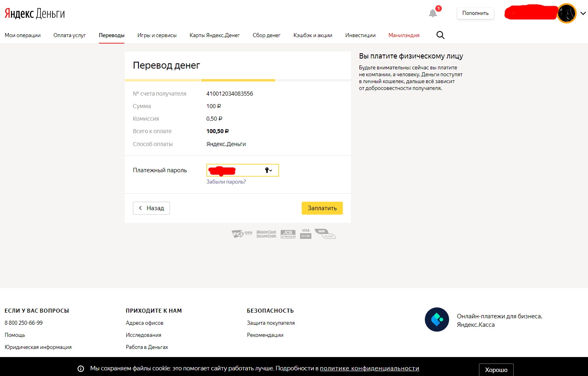Click the cookie notice info icon
The height and width of the screenshot is (376, 588).
click(81, 369)
